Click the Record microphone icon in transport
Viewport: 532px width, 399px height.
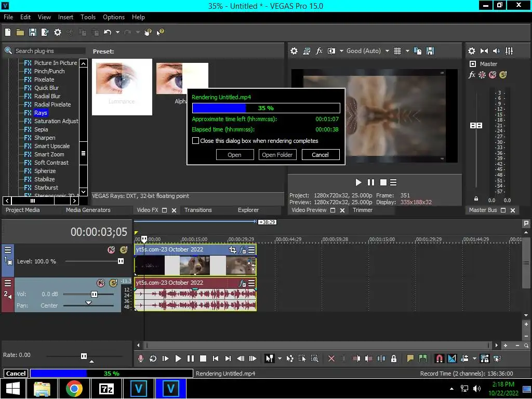140,358
